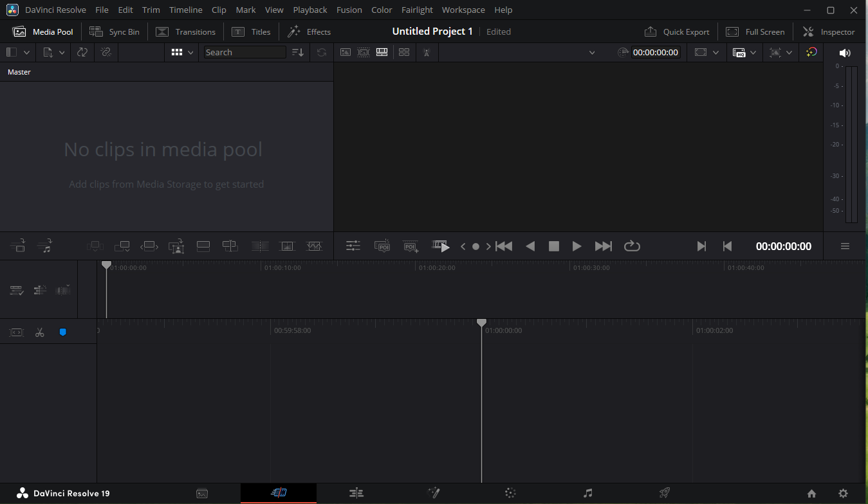Image resolution: width=868 pixels, height=504 pixels.
Task: Switch to the Transitions panel
Action: pos(186,32)
